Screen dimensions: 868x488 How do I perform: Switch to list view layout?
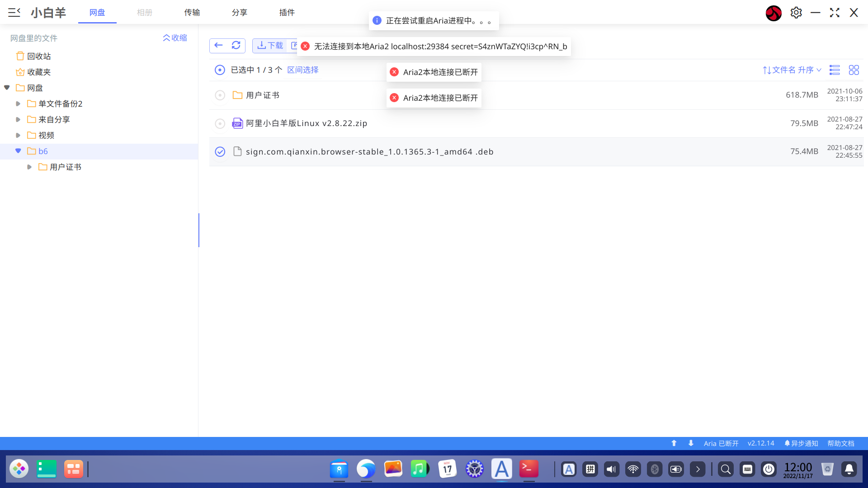tap(835, 70)
